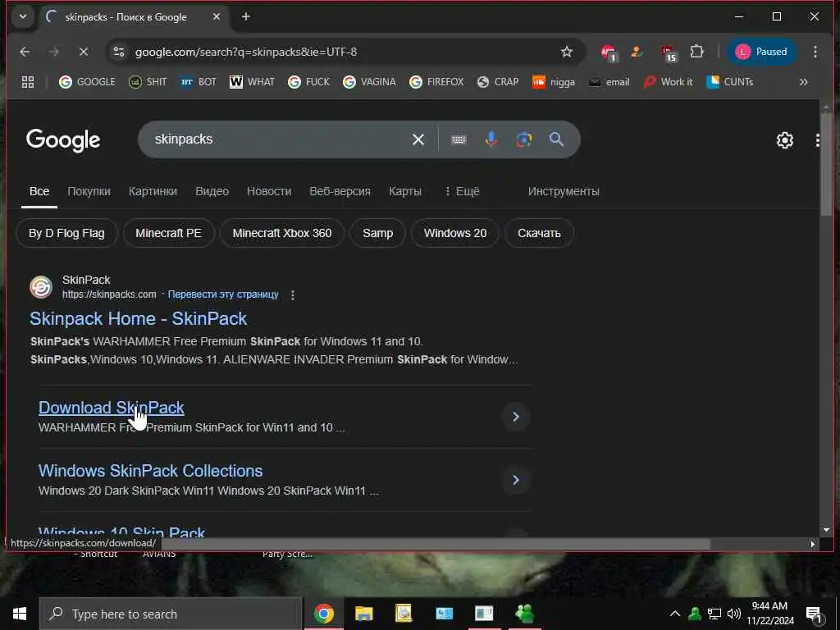Translate this page via Перевести эту страницу

point(223,294)
